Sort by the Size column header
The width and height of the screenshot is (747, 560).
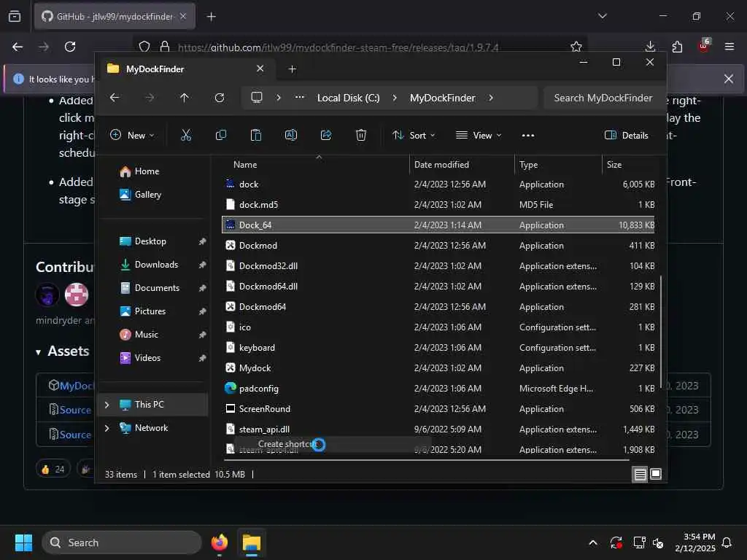tap(614, 164)
